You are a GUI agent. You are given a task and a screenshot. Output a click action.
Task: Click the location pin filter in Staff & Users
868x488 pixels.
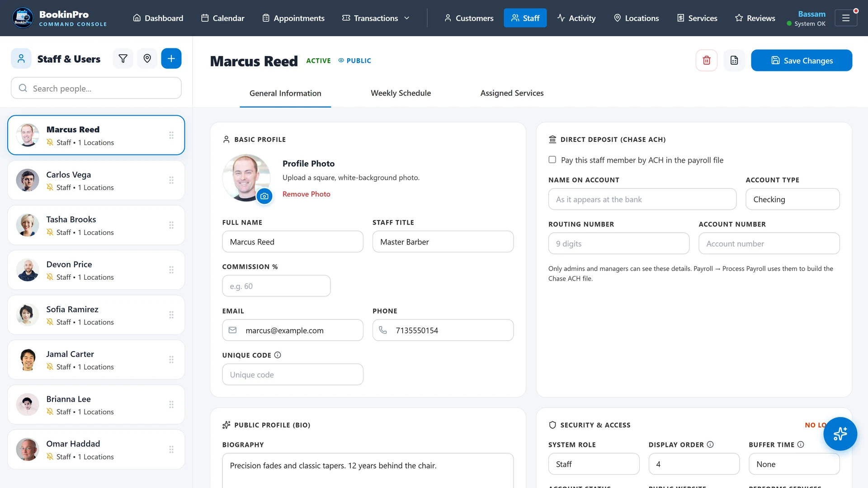147,59
